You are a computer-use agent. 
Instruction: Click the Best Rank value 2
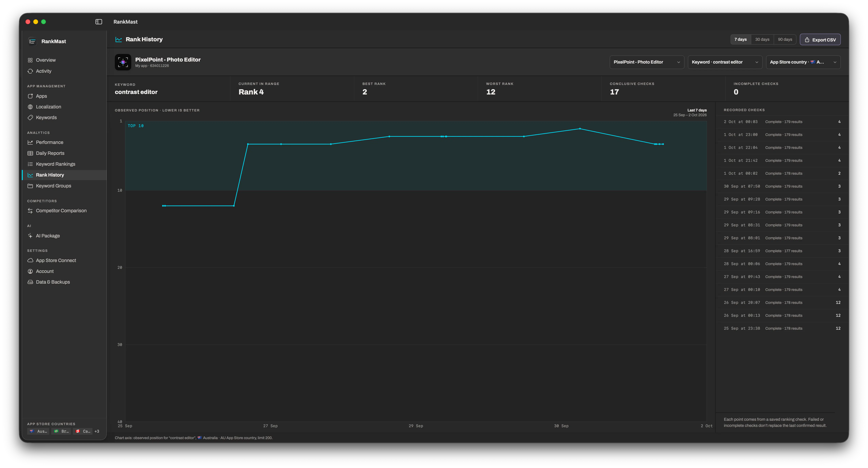365,92
